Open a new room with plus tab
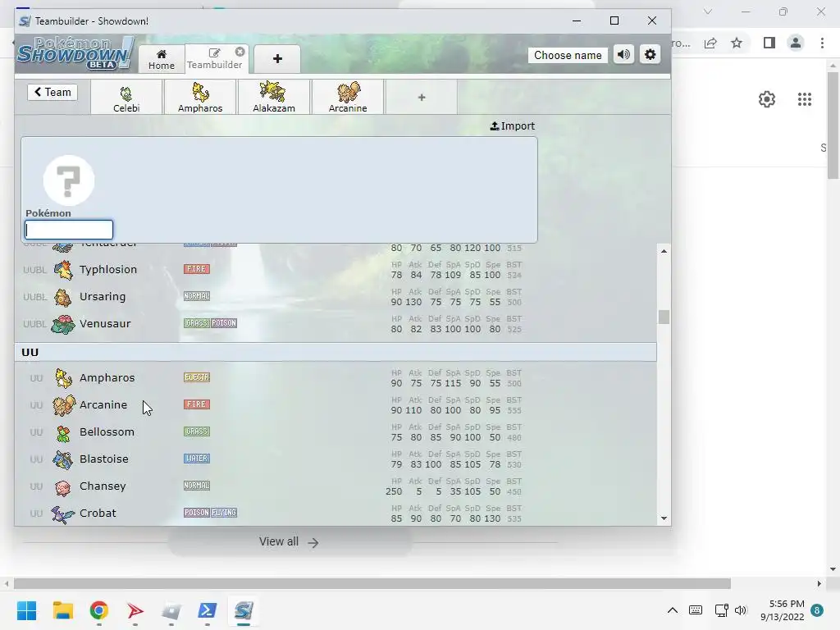840x630 pixels. click(277, 59)
